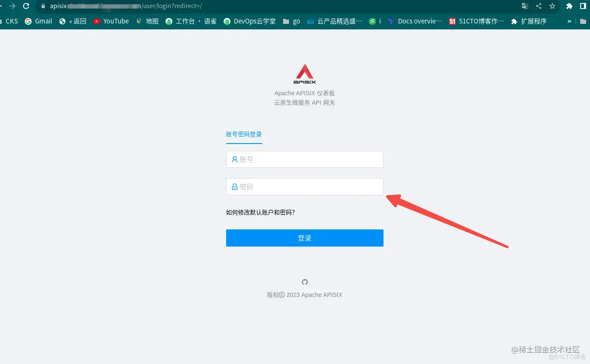590x364 pixels.
Task: Open 如何修改默认账户和密码? link
Action: click(x=260, y=212)
